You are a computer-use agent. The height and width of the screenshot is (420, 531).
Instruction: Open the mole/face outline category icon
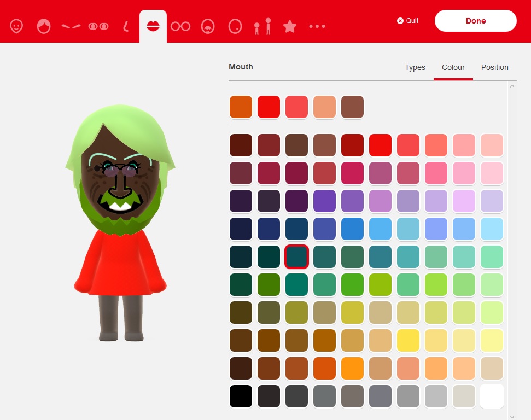click(235, 26)
